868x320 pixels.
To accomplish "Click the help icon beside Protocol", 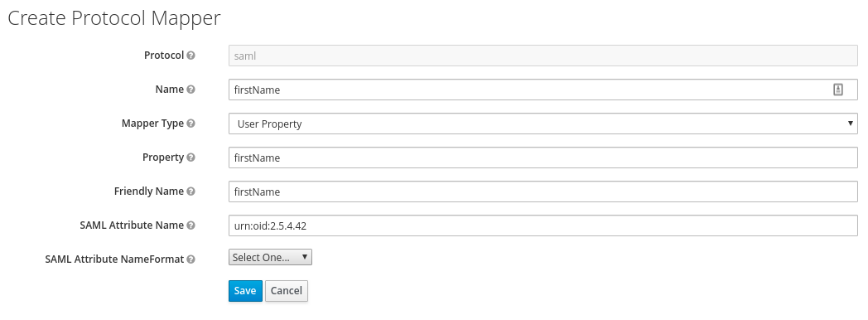I will [191, 56].
